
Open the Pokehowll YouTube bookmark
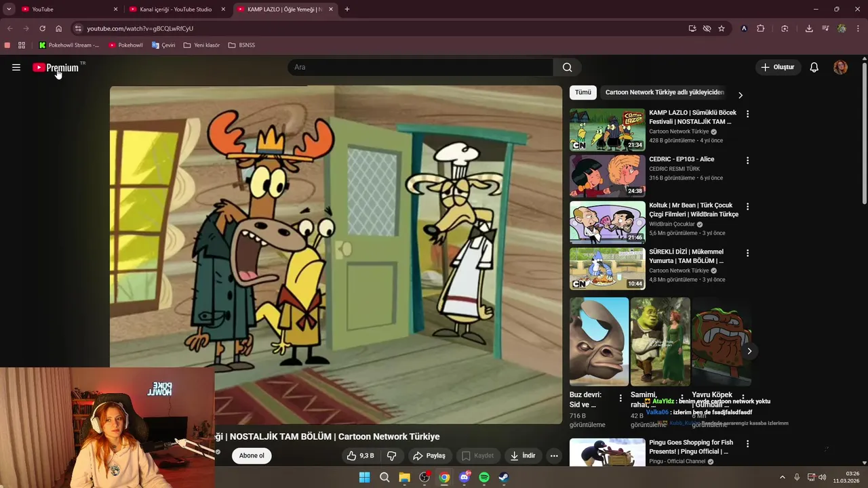click(126, 45)
